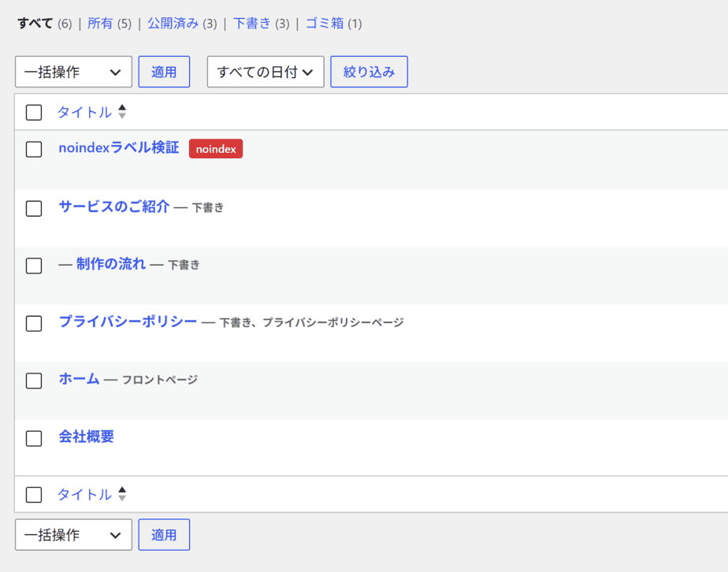
Task: Check the 会社概要 row checkbox
Action: coord(33,438)
